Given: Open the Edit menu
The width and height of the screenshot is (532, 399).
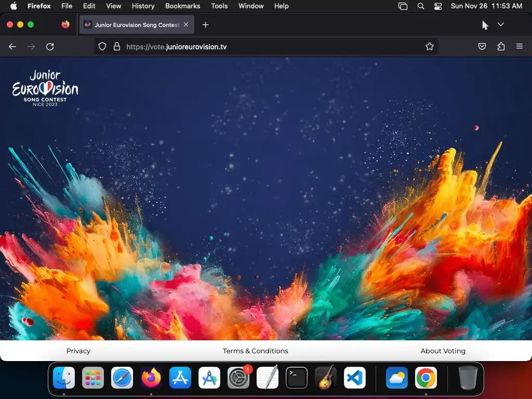Looking at the screenshot, I should pyautogui.click(x=89, y=6).
